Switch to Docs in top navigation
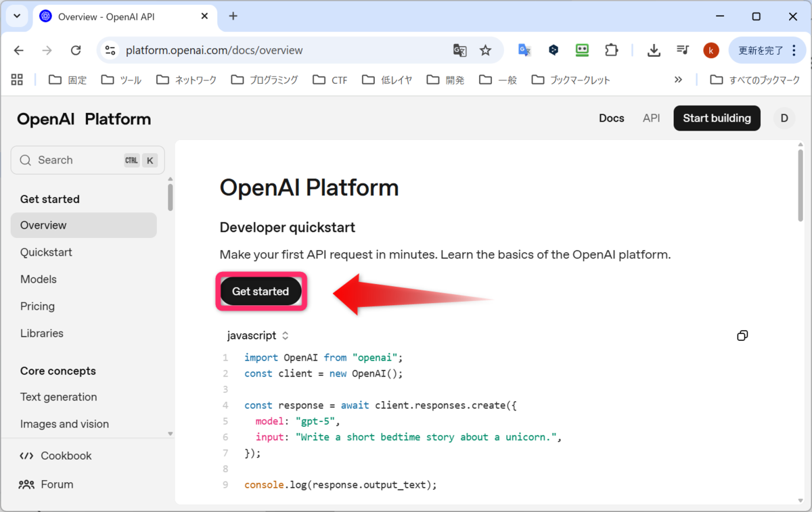The image size is (812, 512). (x=612, y=118)
